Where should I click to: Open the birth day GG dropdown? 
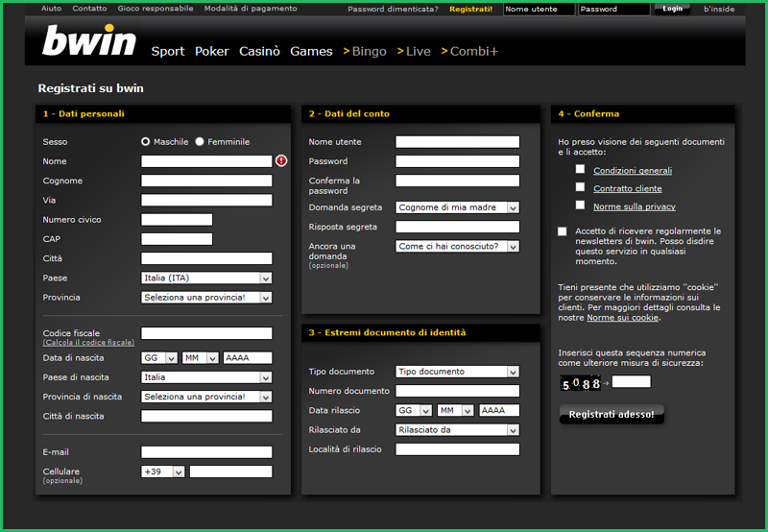coord(159,358)
